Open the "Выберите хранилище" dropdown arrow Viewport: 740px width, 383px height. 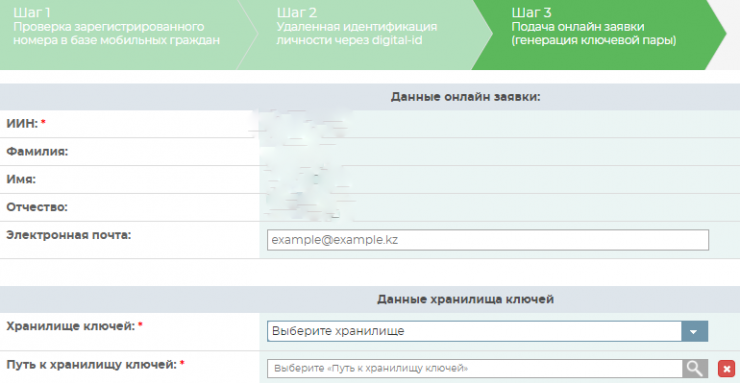pos(695,331)
